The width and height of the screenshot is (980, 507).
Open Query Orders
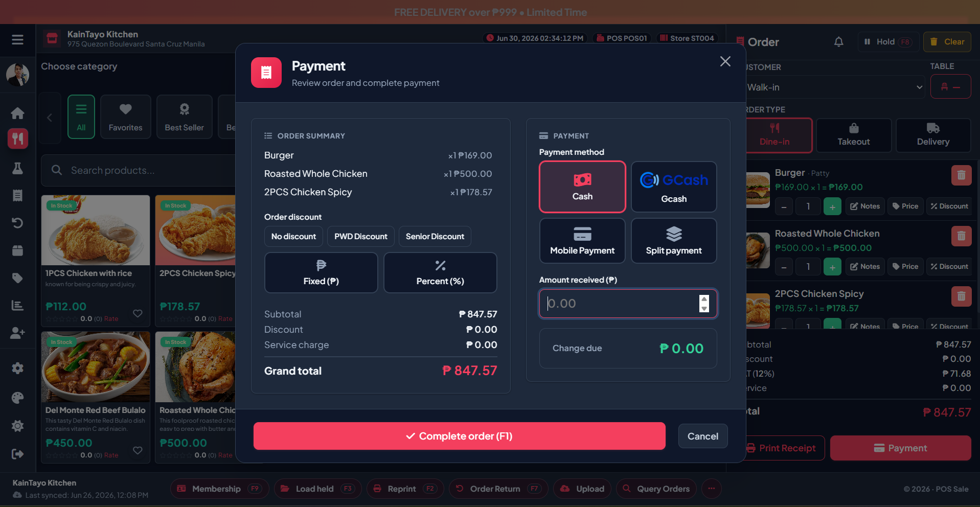656,489
